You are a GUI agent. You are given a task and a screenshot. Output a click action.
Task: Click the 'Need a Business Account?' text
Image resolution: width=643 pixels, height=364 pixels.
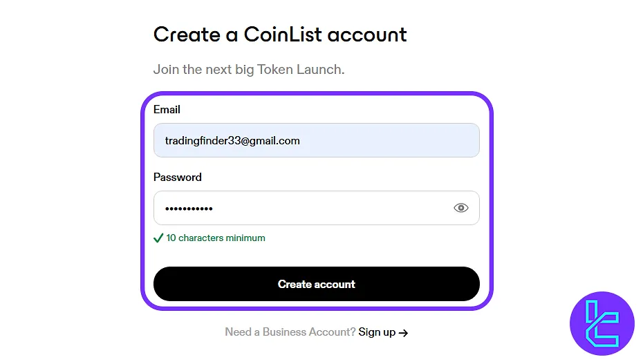(x=290, y=332)
